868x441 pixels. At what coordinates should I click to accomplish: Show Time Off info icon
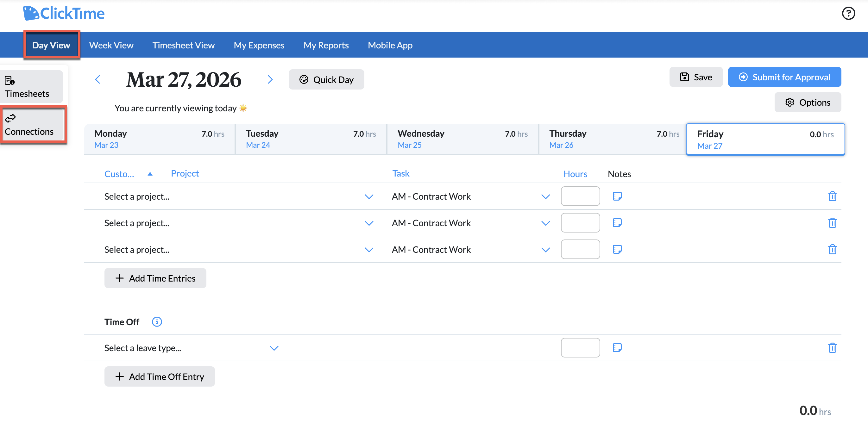pyautogui.click(x=157, y=322)
